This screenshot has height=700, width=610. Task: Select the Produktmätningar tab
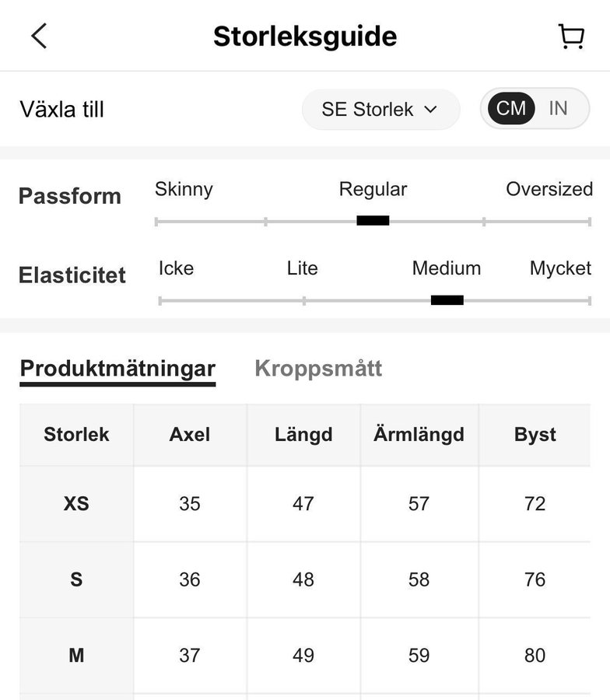117,369
